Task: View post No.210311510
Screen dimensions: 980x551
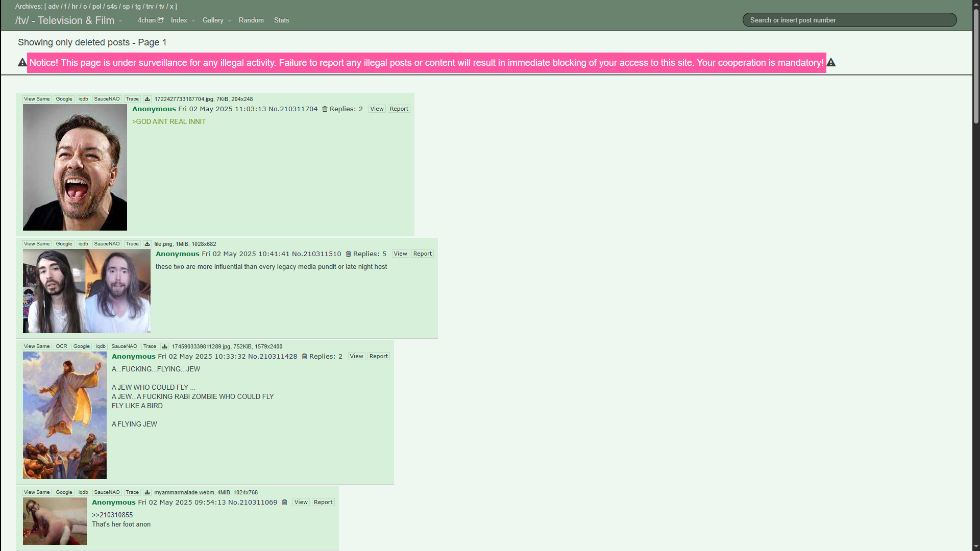Action: [x=400, y=254]
